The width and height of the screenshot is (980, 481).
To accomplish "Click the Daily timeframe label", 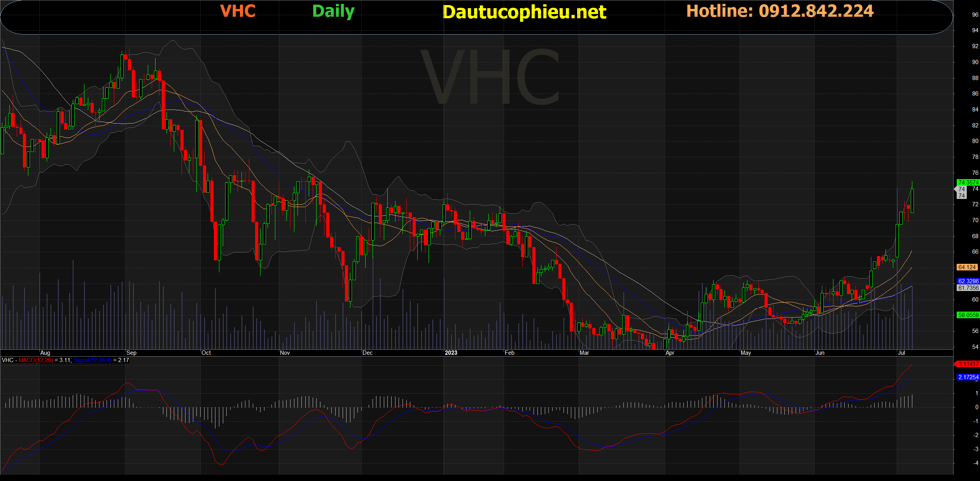I will [x=333, y=11].
